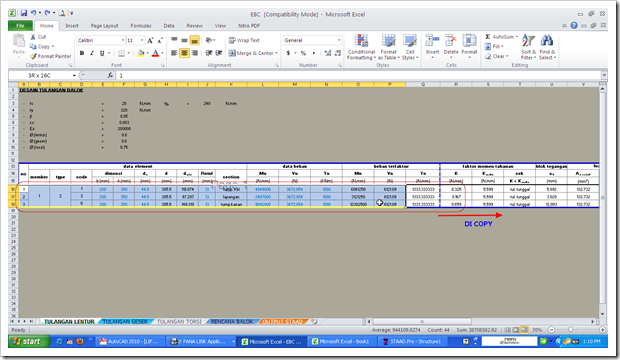Expand the Name Box dropdown arrow
Screen dimensions: 620x360
(74, 76)
